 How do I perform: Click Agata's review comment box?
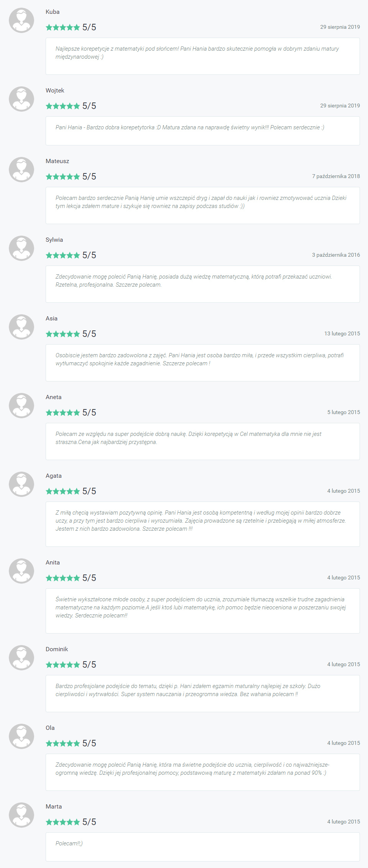(203, 524)
